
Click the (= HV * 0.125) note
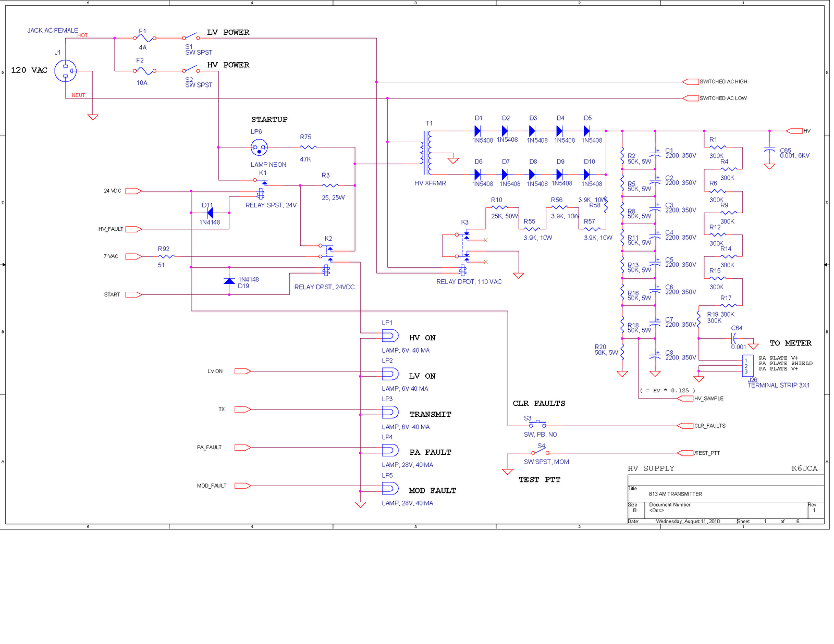coord(668,391)
